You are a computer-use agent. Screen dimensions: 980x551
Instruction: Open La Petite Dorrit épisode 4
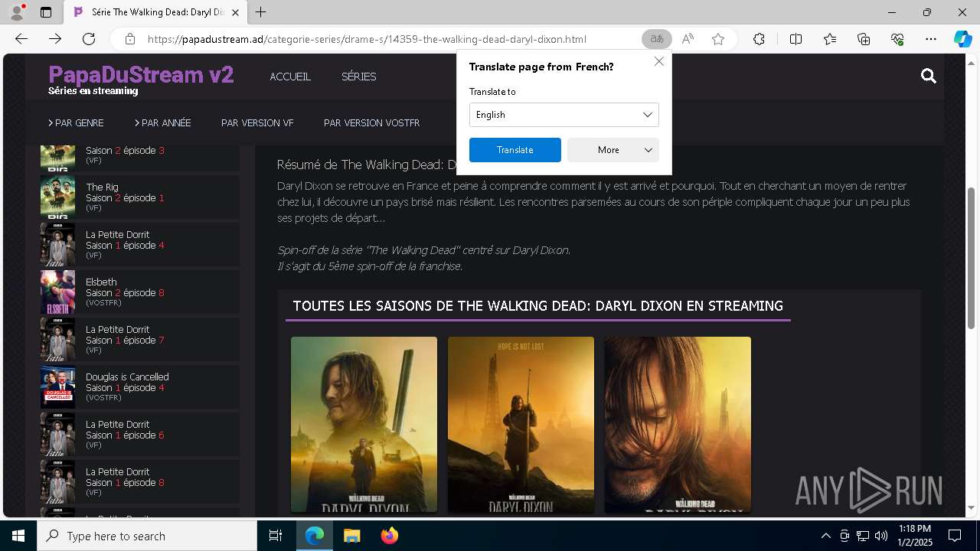(x=140, y=244)
